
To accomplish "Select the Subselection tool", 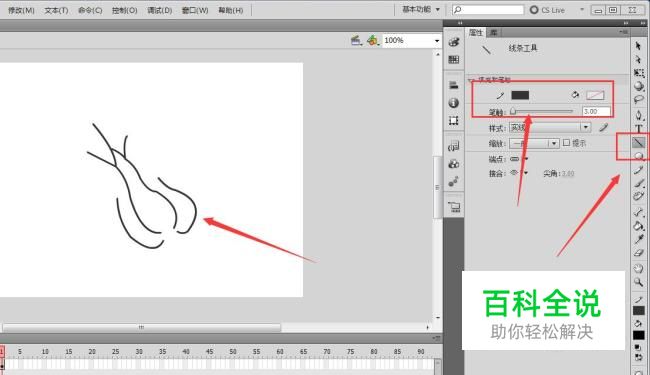I will pos(638,59).
